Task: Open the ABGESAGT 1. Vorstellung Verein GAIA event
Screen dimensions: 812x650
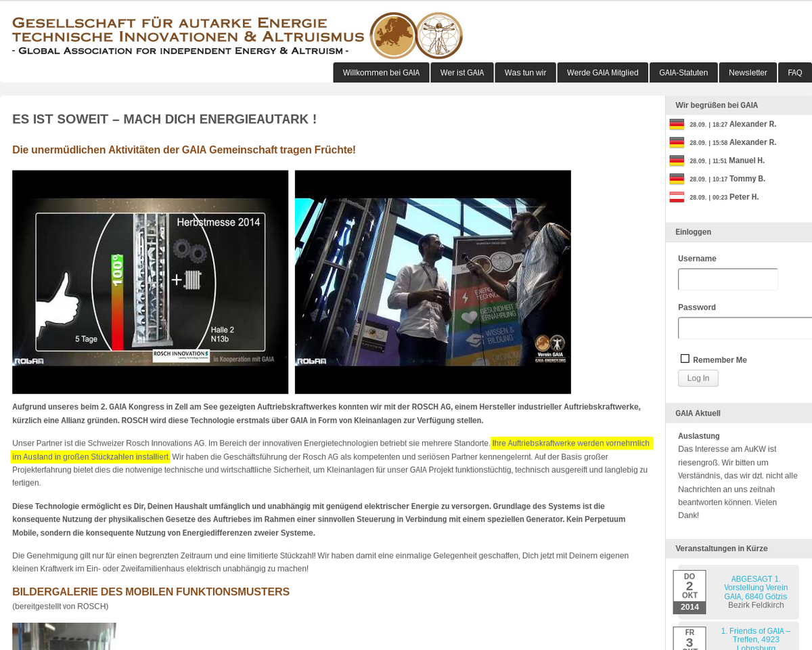Action: point(756,588)
